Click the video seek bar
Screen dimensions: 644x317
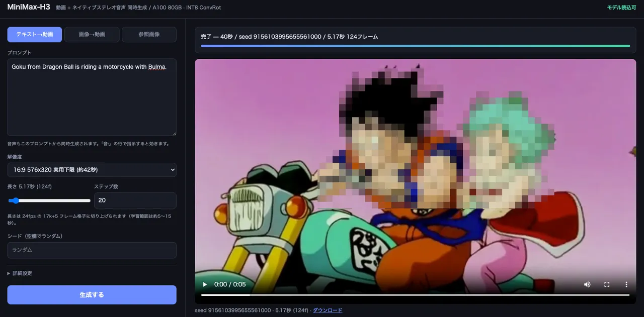click(415, 295)
